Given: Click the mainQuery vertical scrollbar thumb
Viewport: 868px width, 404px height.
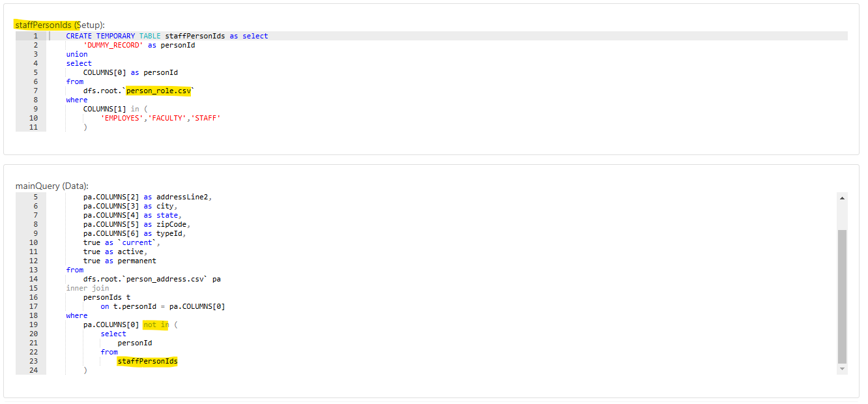Looking at the screenshot, I should pos(842,296).
